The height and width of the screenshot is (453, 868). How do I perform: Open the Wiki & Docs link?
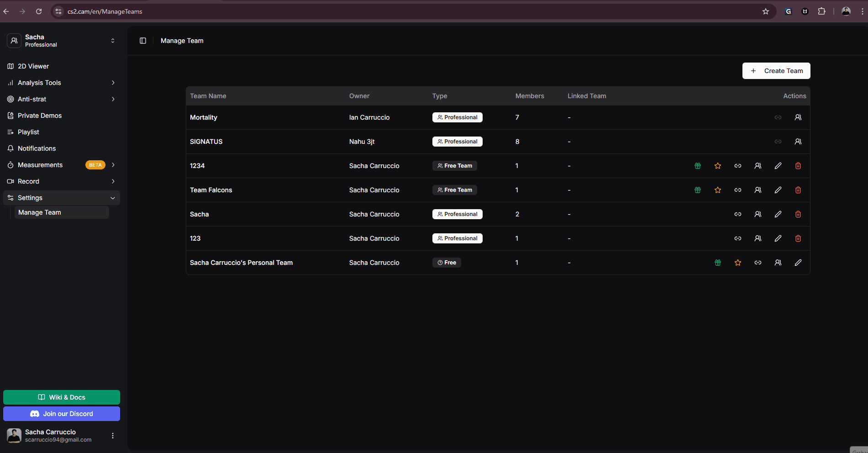coord(62,397)
